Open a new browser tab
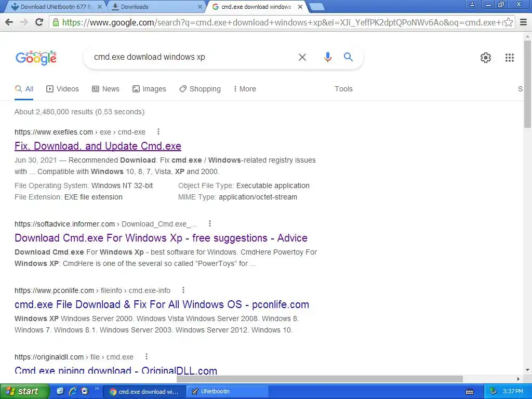This screenshot has height=399, width=532. 317,7
